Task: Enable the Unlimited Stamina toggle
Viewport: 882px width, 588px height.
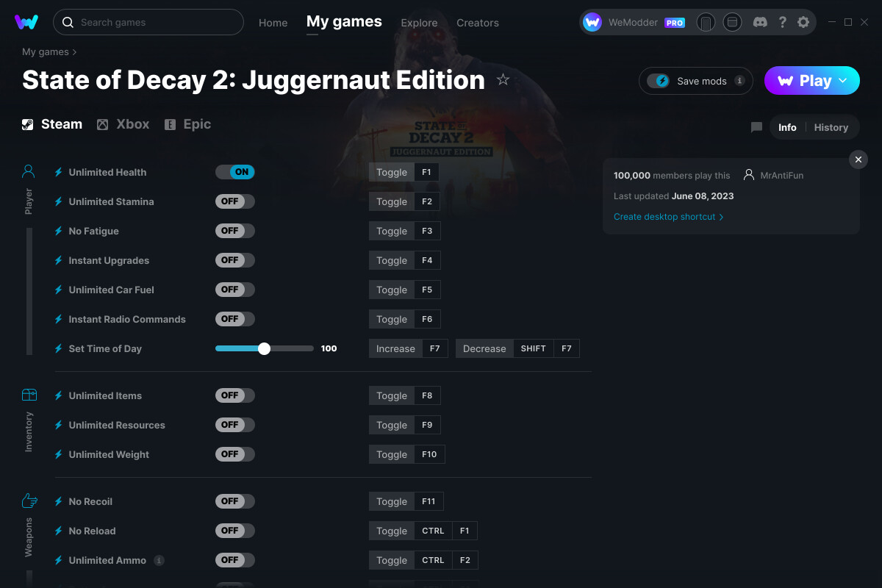Action: pyautogui.click(x=235, y=201)
